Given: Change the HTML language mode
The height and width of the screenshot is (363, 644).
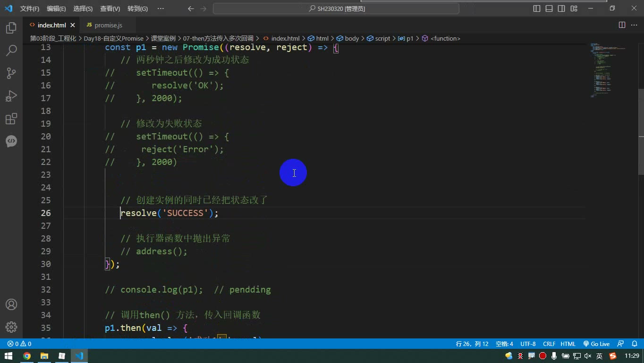Looking at the screenshot, I should click(568, 344).
